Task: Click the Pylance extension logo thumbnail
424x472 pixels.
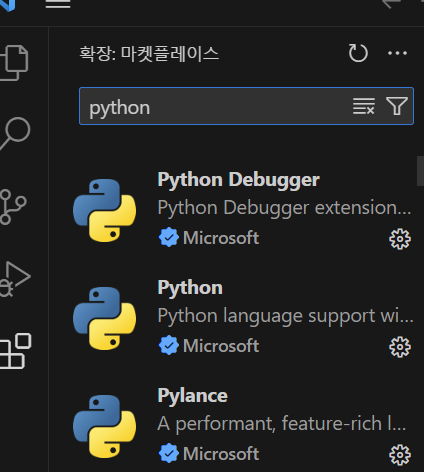Action: [x=105, y=426]
